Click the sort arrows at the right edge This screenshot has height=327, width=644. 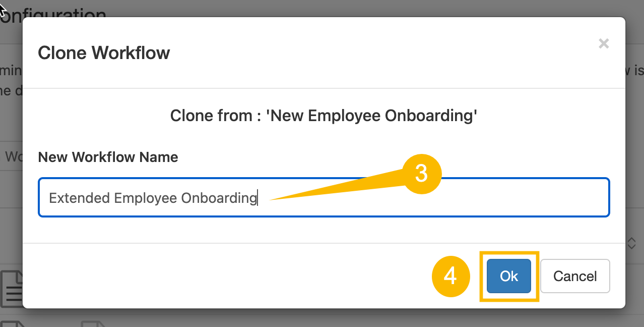[631, 244]
